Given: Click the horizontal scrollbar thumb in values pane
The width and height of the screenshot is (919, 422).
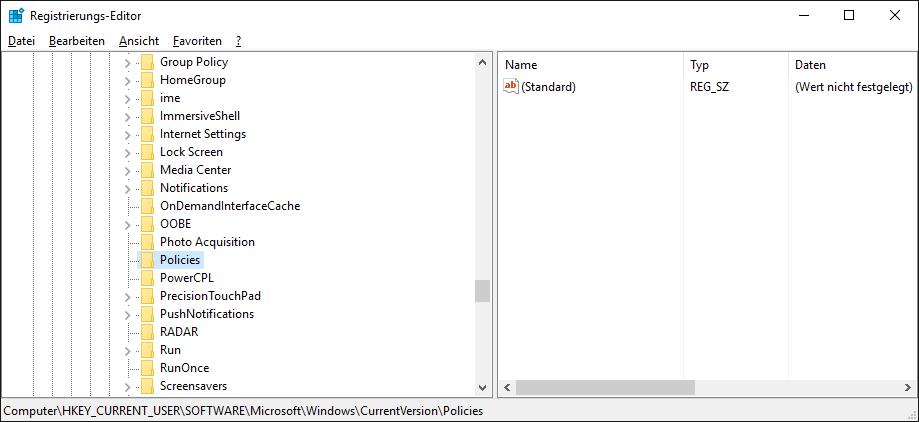Looking at the screenshot, I should point(605,387).
